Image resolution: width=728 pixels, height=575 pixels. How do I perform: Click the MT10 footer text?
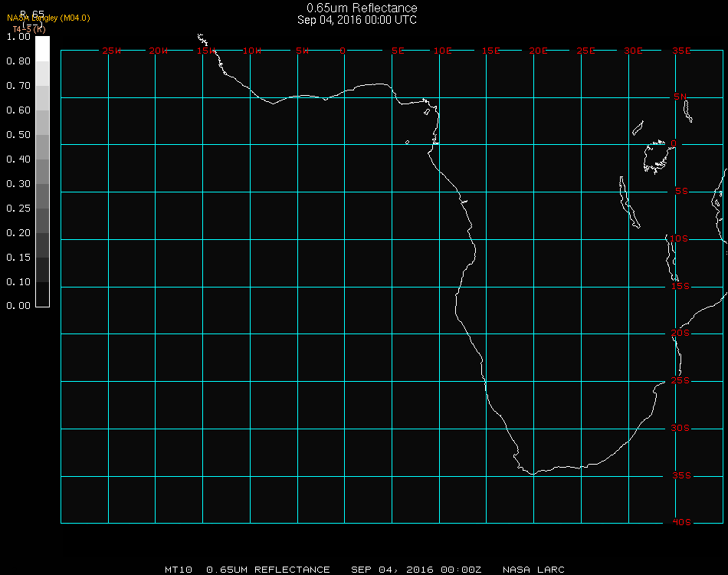point(179,570)
